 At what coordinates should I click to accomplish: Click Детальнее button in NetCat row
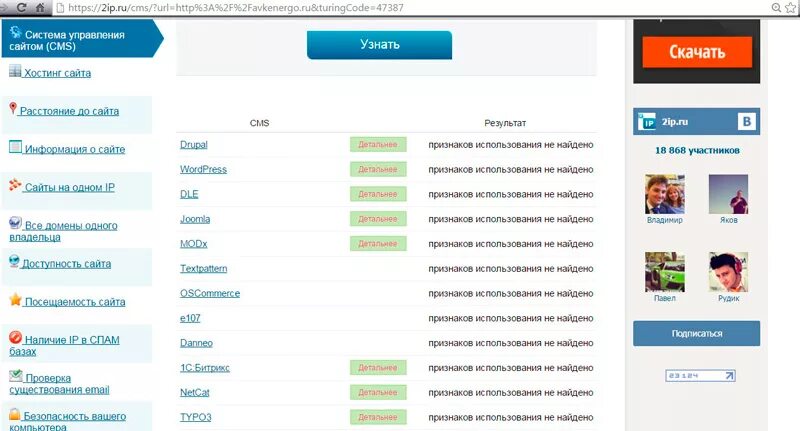pyautogui.click(x=378, y=392)
